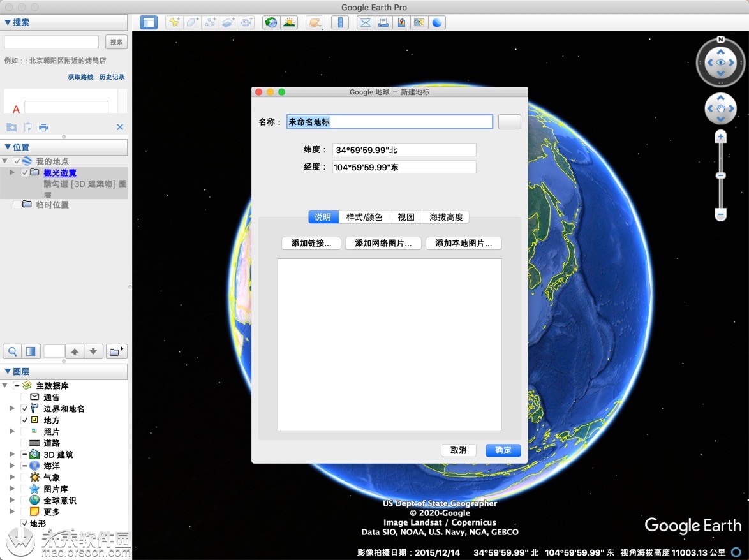Toggle 我的地点 checkbox

click(17, 161)
